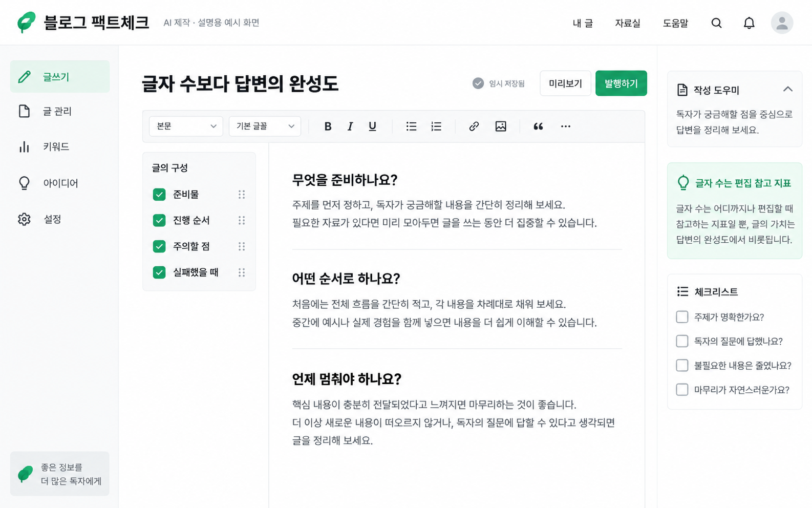The width and height of the screenshot is (812, 508).
Task: Open the user profile avatar
Action: click(782, 23)
